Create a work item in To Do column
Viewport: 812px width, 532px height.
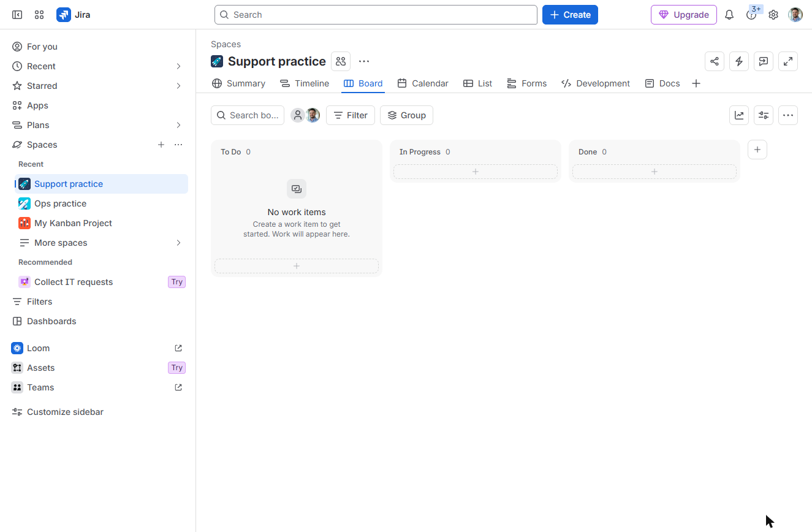coord(297,266)
